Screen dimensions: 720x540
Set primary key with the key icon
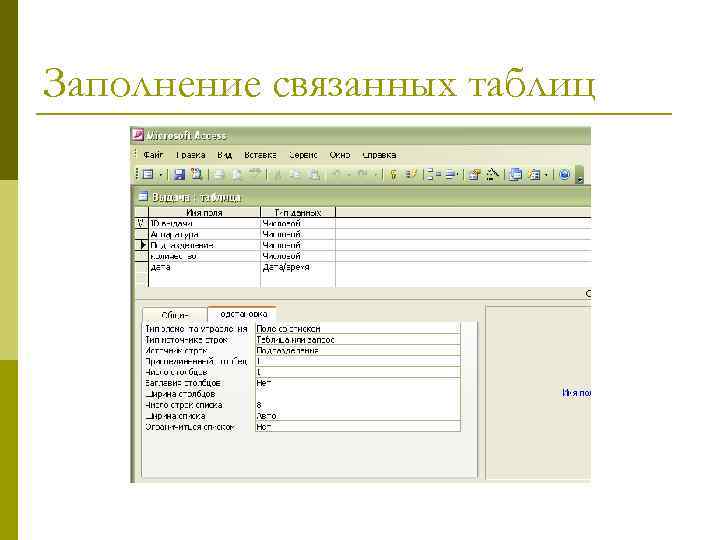pos(394,174)
